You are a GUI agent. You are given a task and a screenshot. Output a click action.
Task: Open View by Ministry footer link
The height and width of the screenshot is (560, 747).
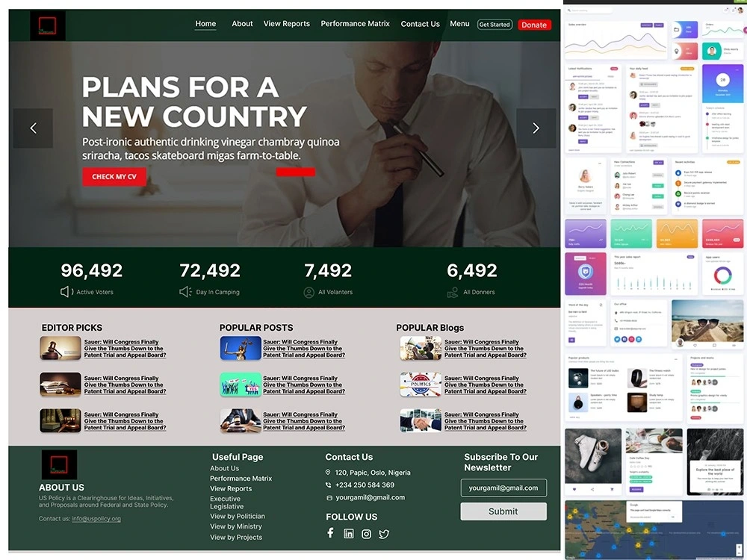pos(236,526)
